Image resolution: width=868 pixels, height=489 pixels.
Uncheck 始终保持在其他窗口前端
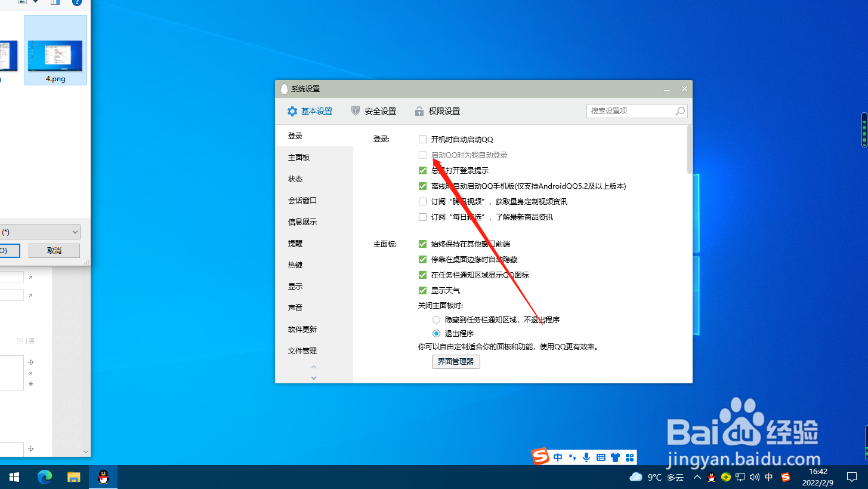pos(422,244)
